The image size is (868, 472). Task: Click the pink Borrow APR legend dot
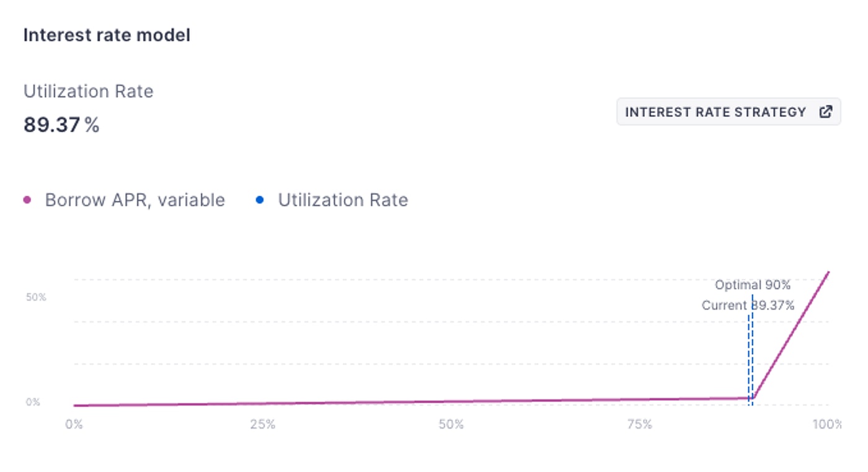27,200
